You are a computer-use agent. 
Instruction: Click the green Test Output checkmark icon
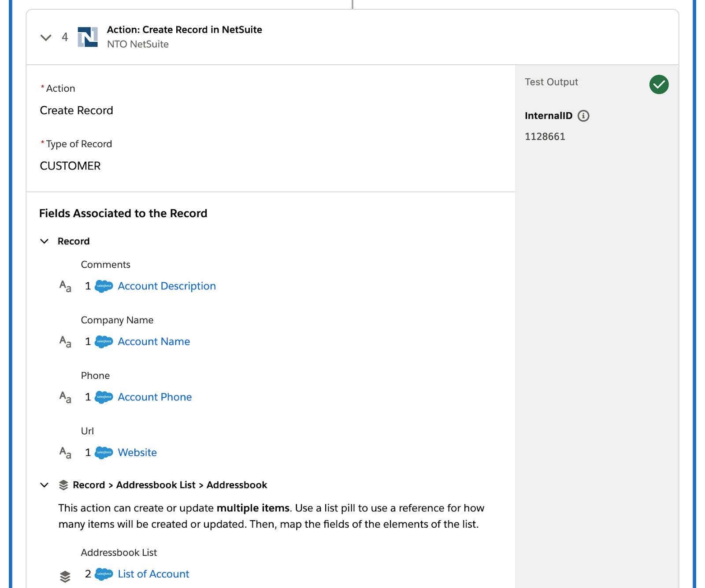[x=659, y=85]
